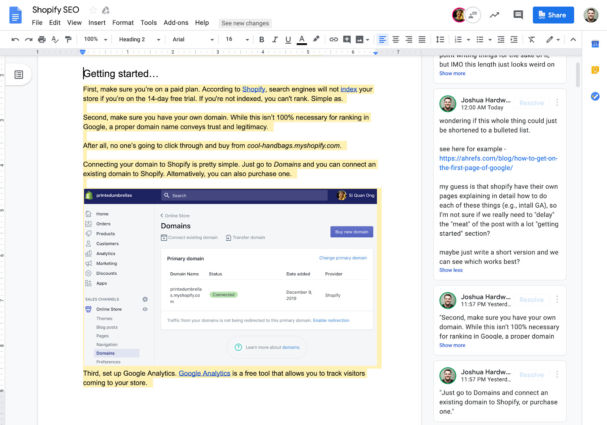Open the Tasks side panel icon
The image size is (607, 425).
595,96
